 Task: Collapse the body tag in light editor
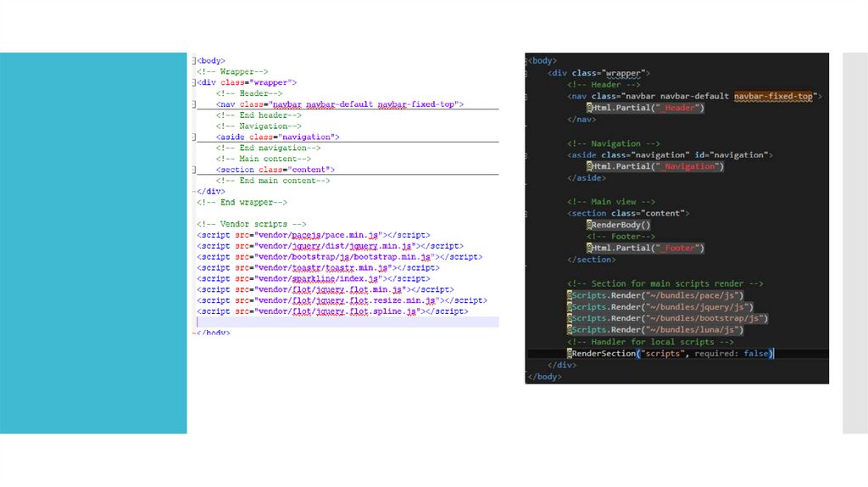point(194,60)
